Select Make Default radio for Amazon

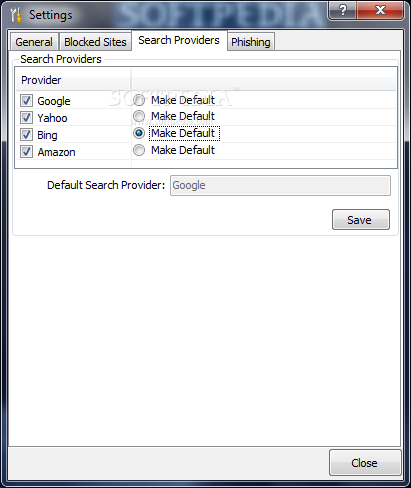pos(139,150)
